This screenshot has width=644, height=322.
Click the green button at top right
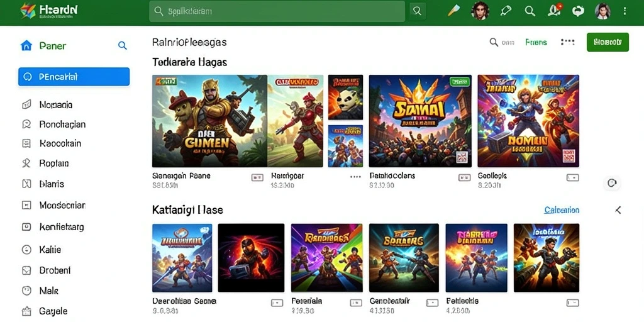608,42
